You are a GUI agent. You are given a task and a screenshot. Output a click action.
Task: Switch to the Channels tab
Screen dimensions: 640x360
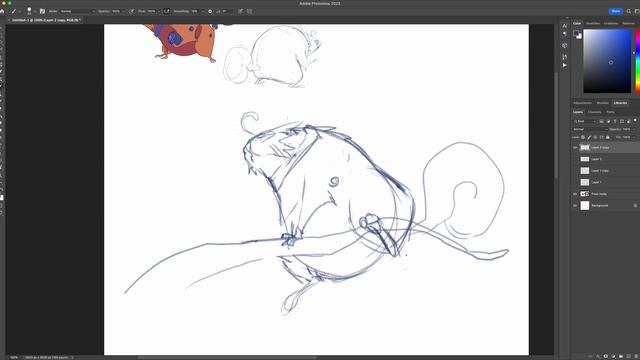click(595, 112)
